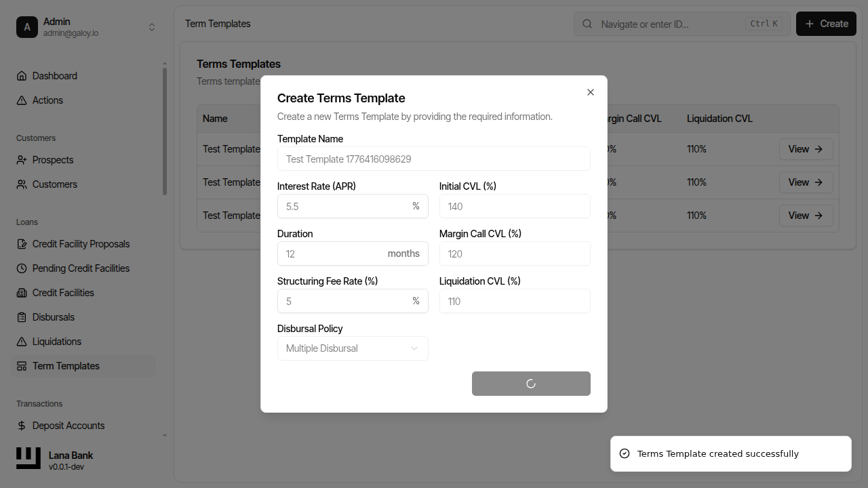Click the Template Name input field
The width and height of the screenshot is (868, 488).
pyautogui.click(x=433, y=159)
